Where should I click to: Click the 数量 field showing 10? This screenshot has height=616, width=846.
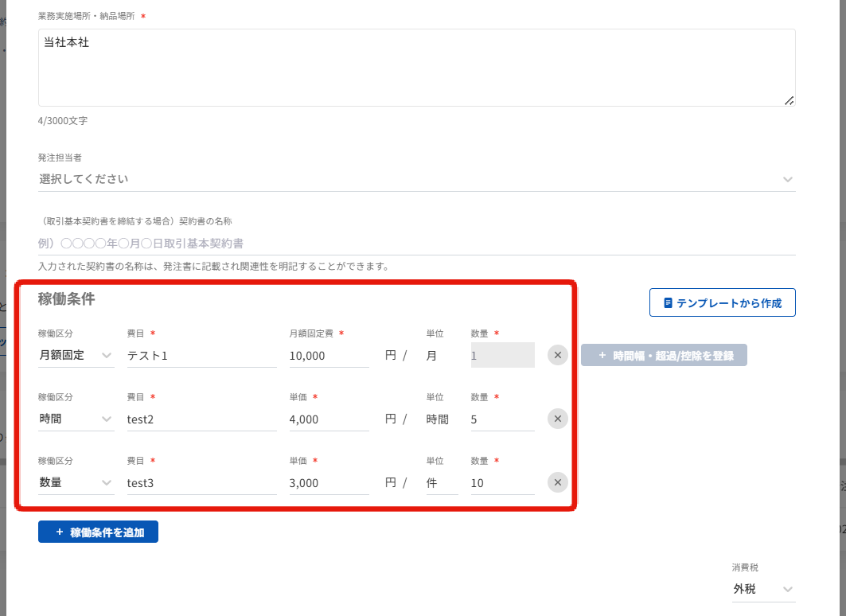(502, 483)
